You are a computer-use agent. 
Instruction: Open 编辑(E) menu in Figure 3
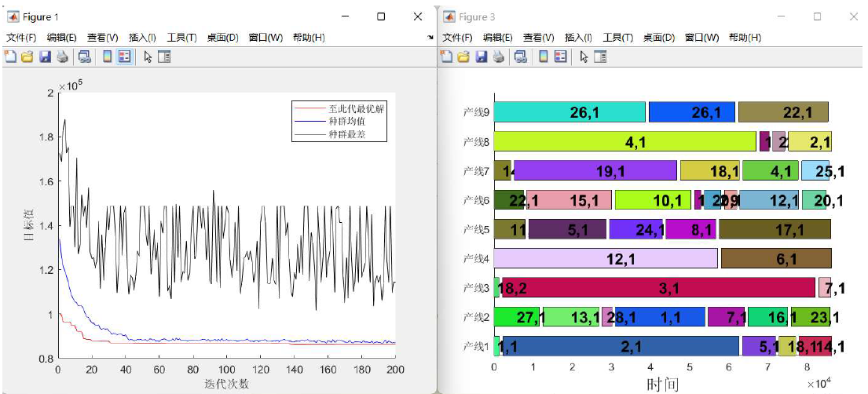click(498, 38)
